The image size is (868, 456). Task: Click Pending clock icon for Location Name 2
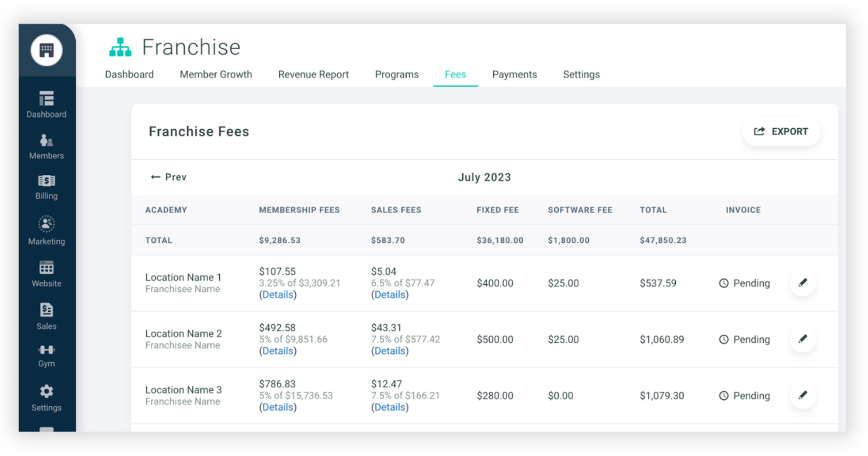[724, 339]
